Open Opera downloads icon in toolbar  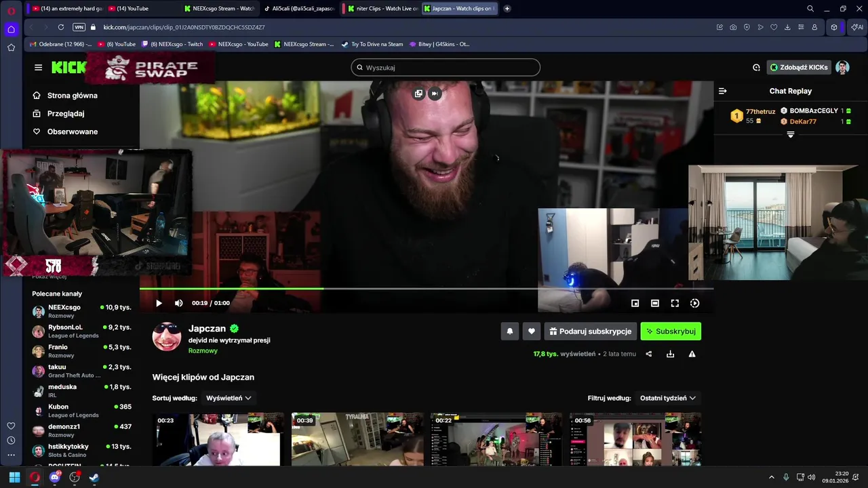coord(787,27)
